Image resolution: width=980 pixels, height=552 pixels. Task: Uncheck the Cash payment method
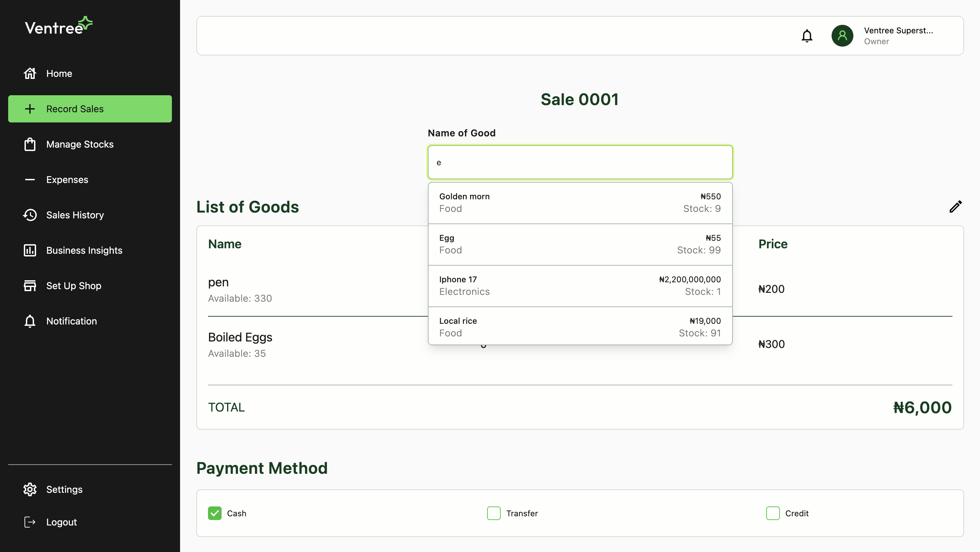214,513
